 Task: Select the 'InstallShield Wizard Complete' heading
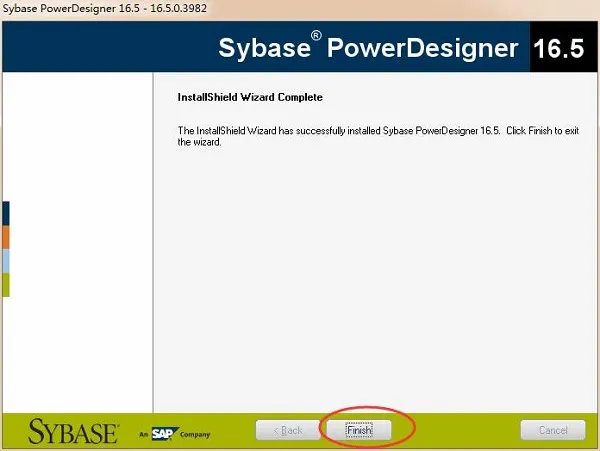250,97
